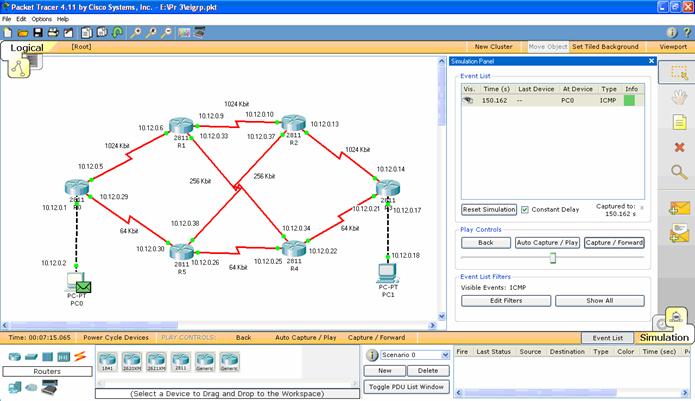Click the Toggle PDU List Window button

coord(406,386)
